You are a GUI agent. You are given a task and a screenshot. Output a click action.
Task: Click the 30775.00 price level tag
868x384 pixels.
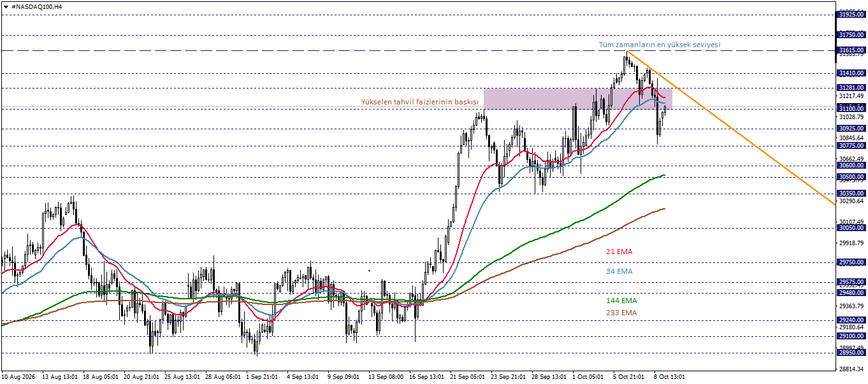(x=851, y=146)
